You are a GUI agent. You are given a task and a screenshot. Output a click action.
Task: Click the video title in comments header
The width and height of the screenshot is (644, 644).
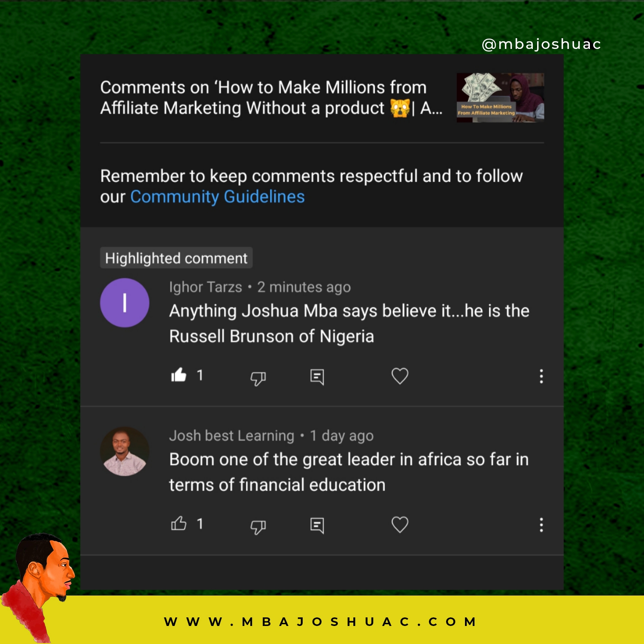point(271,97)
